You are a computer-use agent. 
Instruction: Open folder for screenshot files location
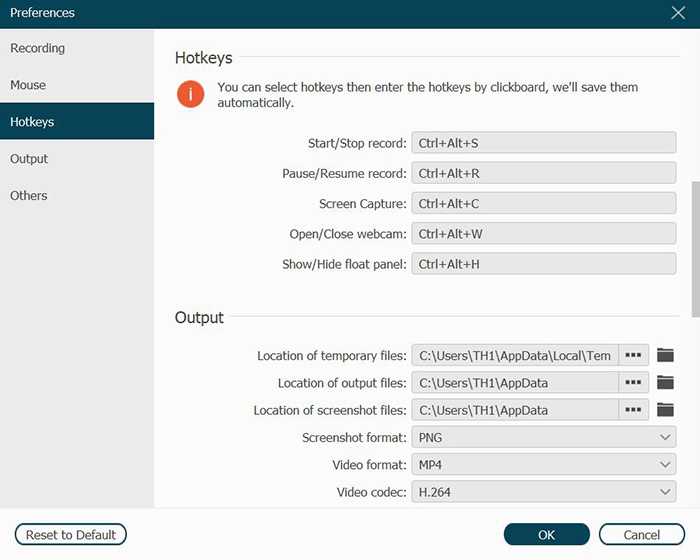(x=665, y=410)
